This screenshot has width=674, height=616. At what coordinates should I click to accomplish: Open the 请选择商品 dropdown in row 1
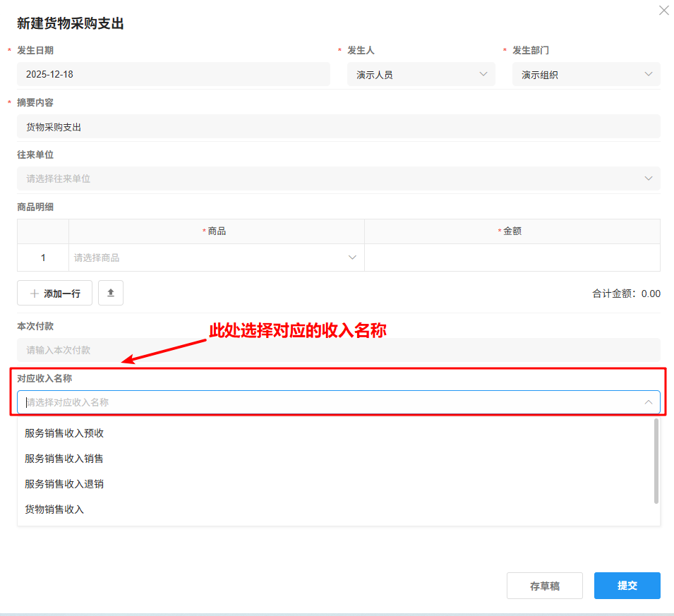click(x=215, y=257)
